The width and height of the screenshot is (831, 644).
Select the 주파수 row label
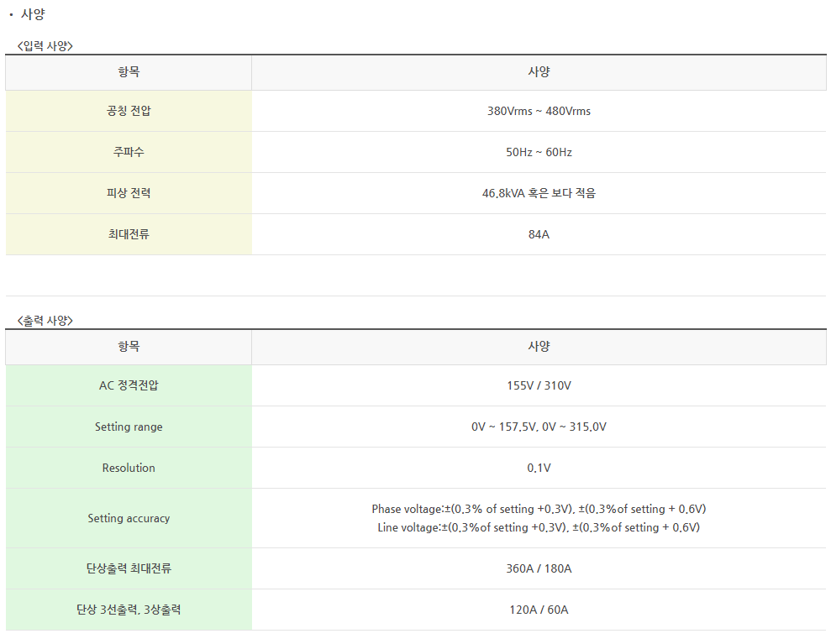[x=129, y=152]
